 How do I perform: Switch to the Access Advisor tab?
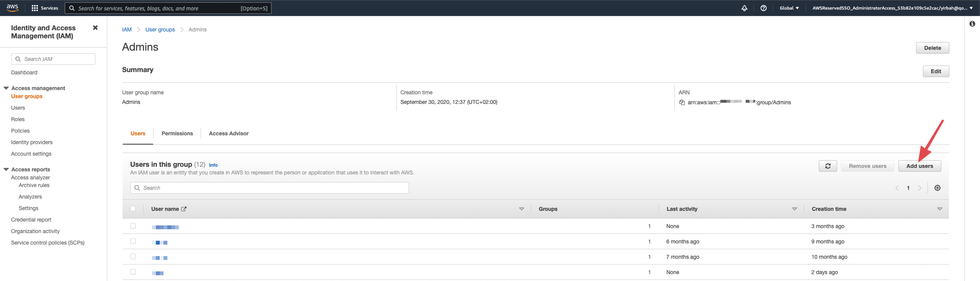pos(229,133)
